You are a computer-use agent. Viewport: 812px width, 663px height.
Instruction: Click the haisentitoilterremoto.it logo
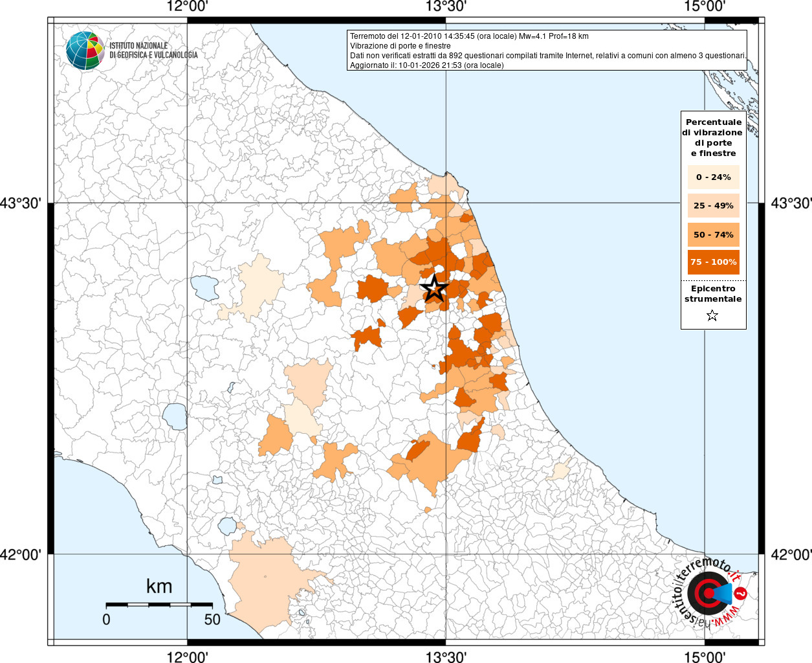(x=710, y=592)
